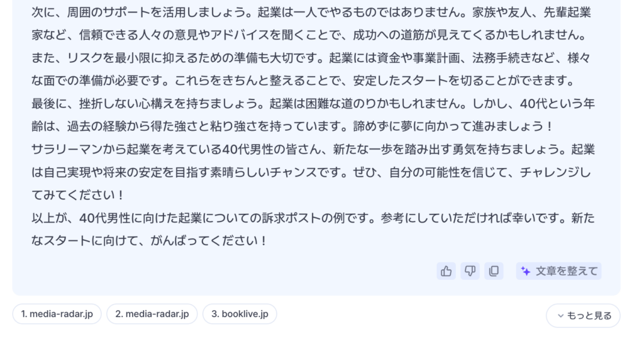Click the line starting なスタートに向けて、がんばって
Viewport: 644px width, 356px height.
(x=150, y=241)
